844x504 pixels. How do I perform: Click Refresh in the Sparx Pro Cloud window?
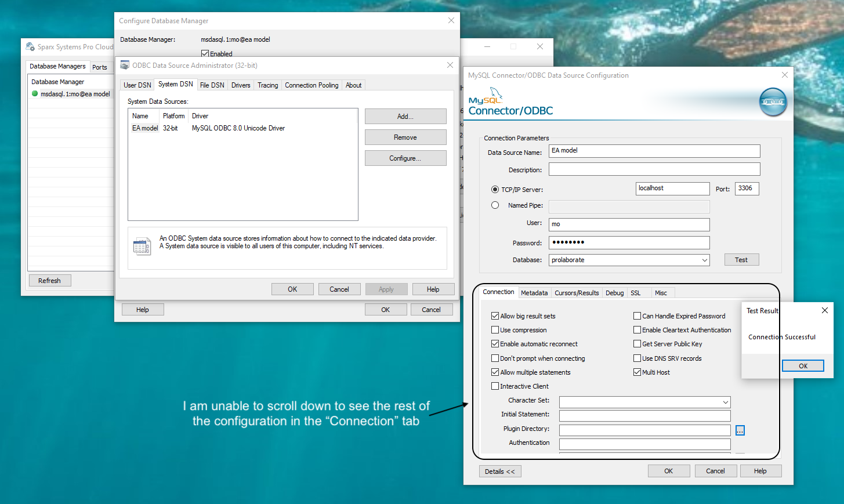pyautogui.click(x=49, y=281)
